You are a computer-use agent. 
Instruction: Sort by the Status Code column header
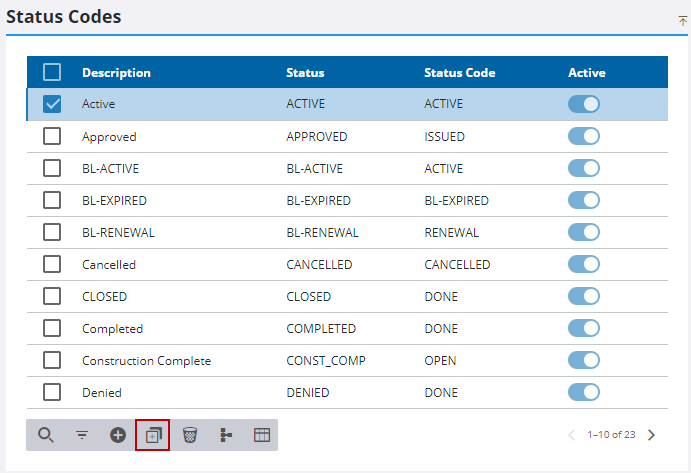pyautogui.click(x=460, y=73)
